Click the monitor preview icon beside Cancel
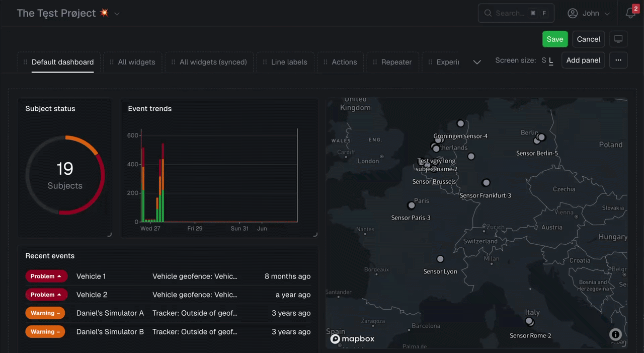Screen dimensions: 644x353 tap(618, 39)
